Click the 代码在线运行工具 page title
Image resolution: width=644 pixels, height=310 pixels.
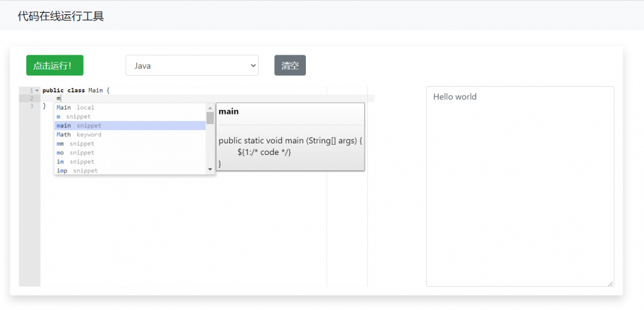click(x=61, y=17)
